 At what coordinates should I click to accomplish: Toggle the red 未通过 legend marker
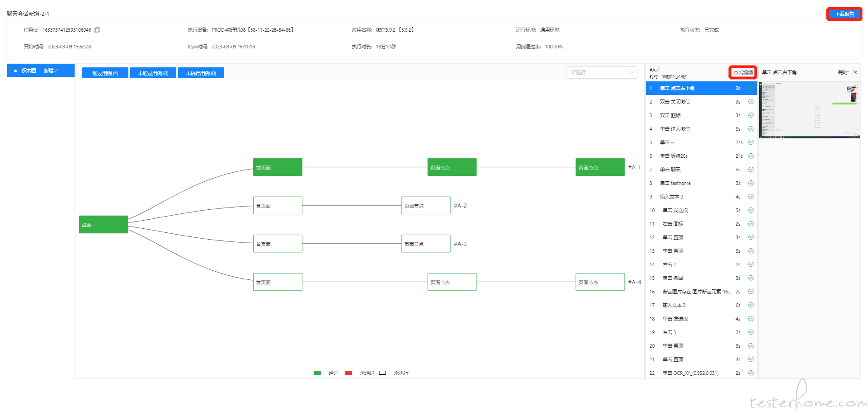[349, 373]
